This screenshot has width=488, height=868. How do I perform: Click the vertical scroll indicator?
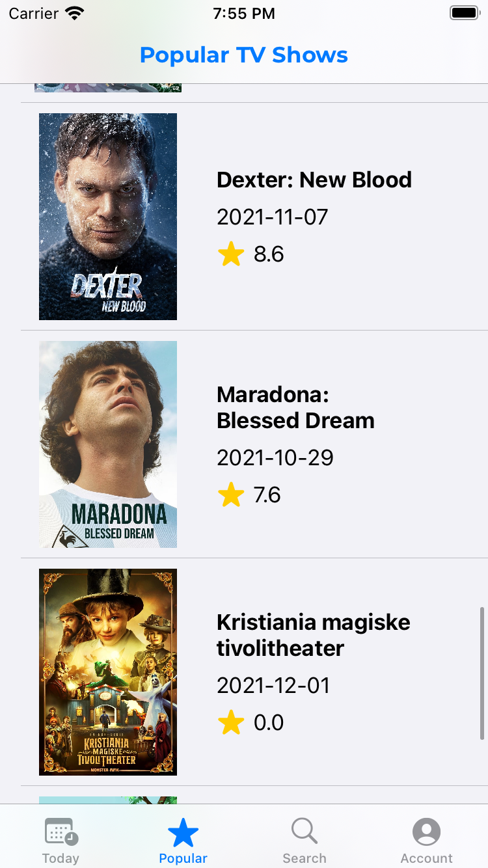481,673
